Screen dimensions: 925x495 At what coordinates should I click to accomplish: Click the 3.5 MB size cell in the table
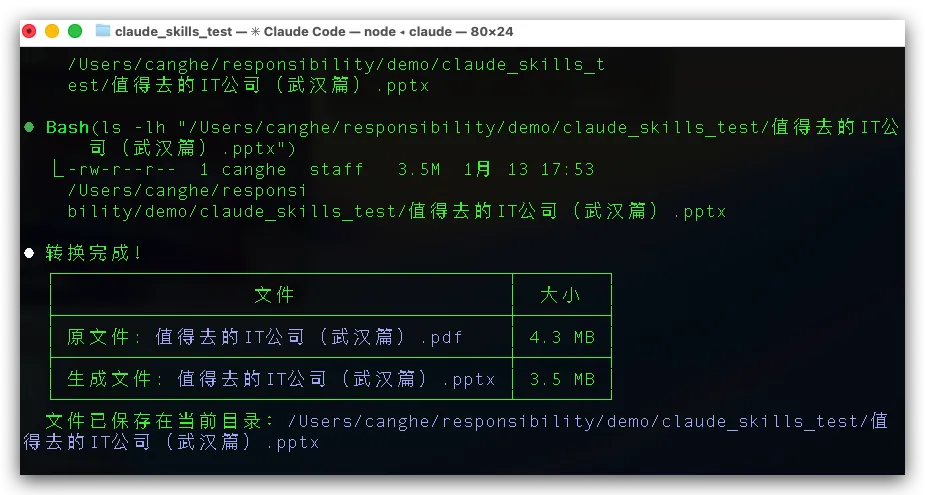561,379
